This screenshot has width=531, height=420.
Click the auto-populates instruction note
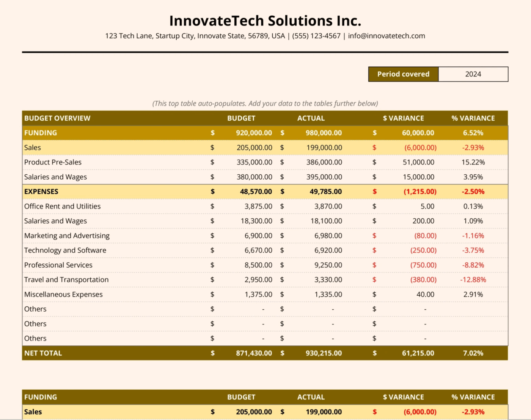click(265, 103)
